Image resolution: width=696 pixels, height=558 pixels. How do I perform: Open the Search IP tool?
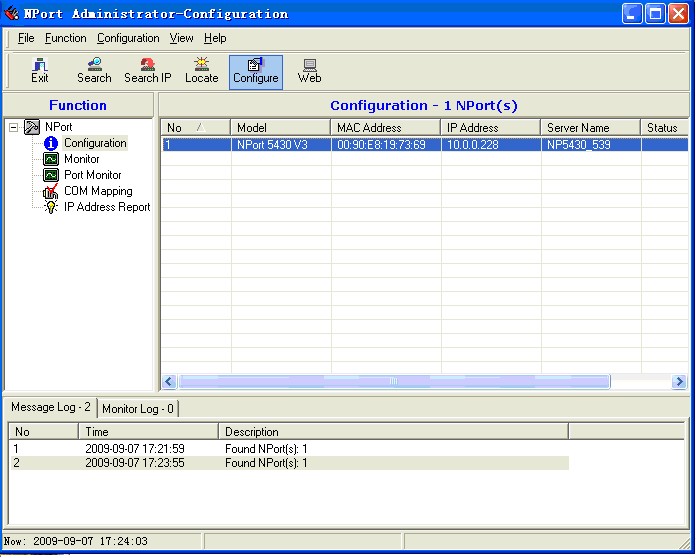(147, 71)
